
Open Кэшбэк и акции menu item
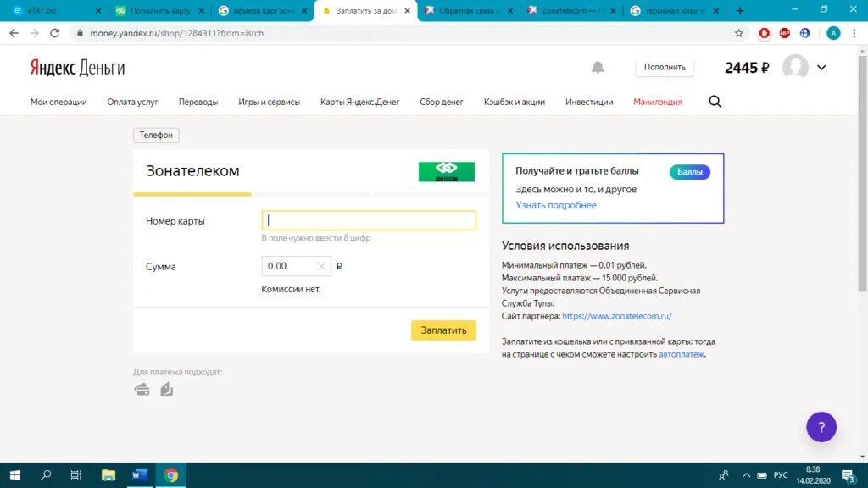[515, 102]
